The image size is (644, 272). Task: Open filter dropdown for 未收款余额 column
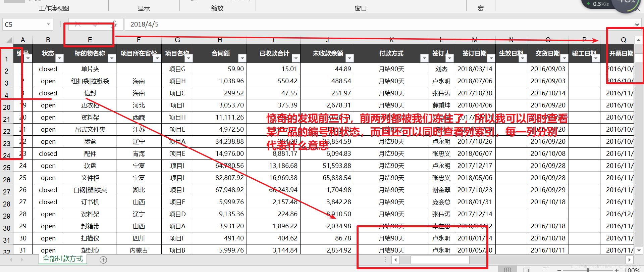[x=350, y=58]
